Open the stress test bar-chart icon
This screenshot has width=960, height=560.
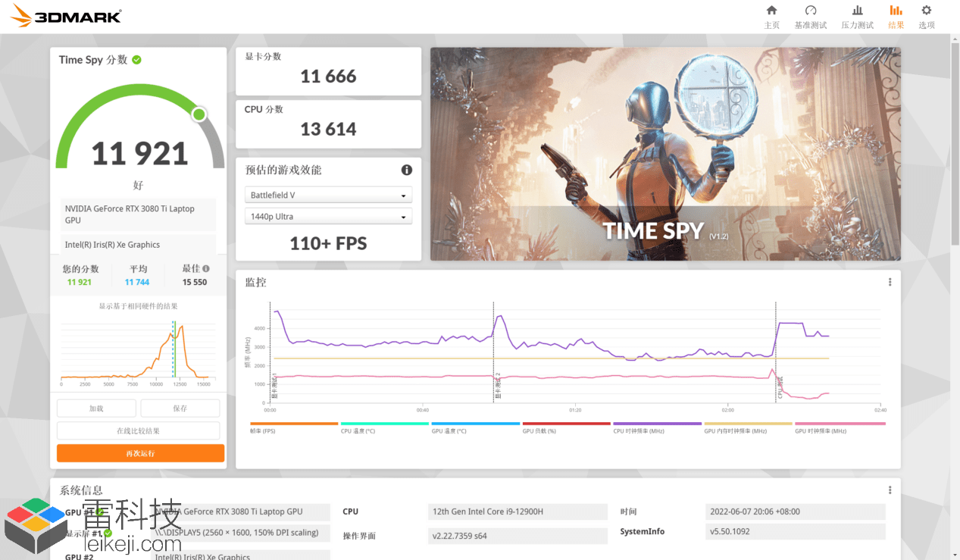pos(857,11)
